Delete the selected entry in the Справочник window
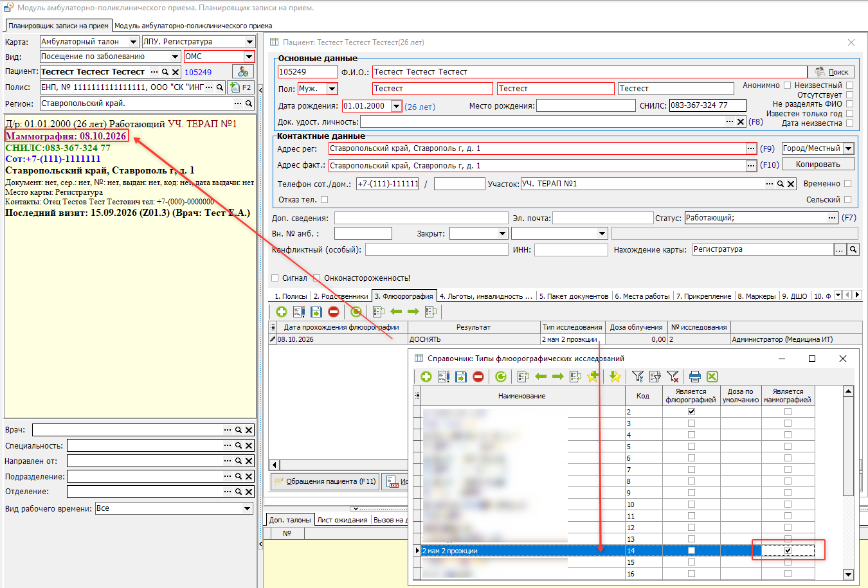868x588 pixels. (x=478, y=377)
